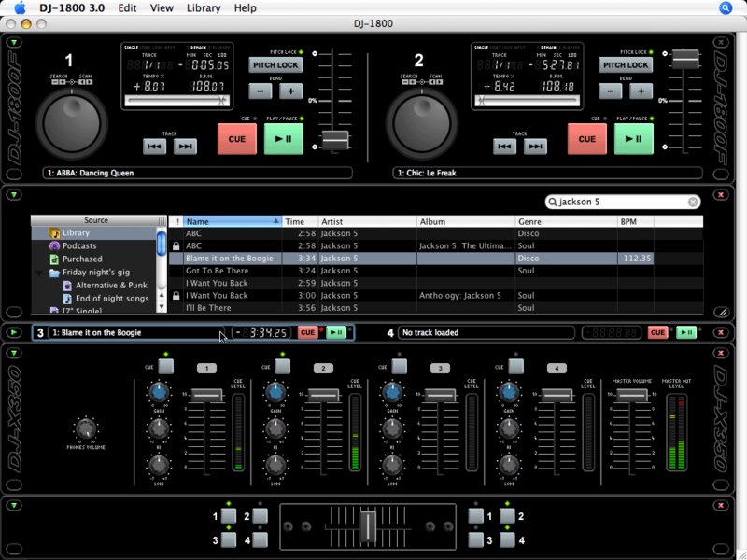Click Play/Pause on deck 2

point(634,139)
